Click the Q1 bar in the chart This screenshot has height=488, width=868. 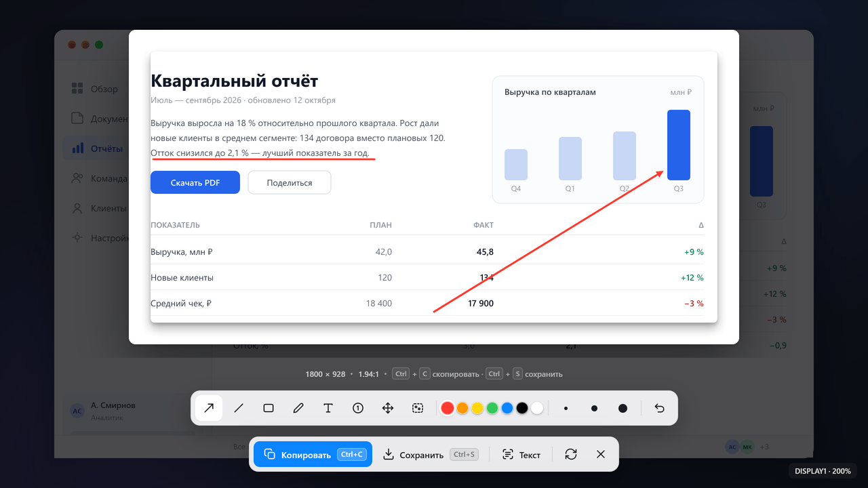570,159
